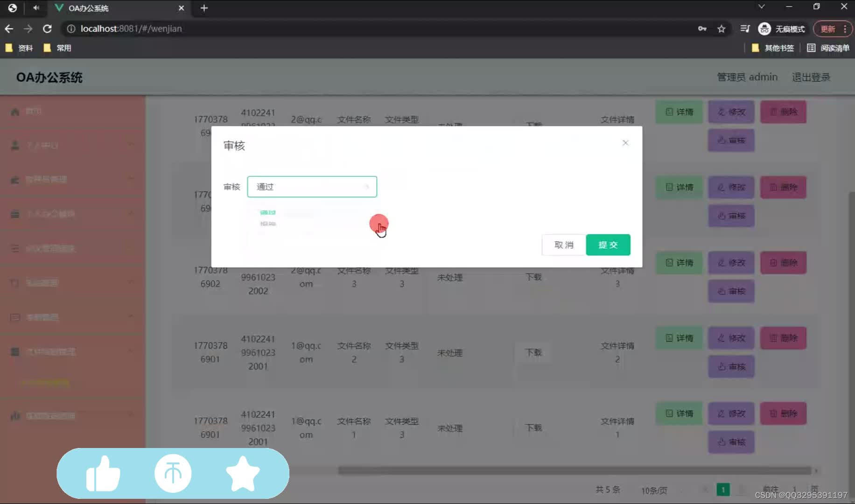Click the 未处理 status in the 文件名称 1 row
This screenshot has width=855, height=504.
pos(450,428)
